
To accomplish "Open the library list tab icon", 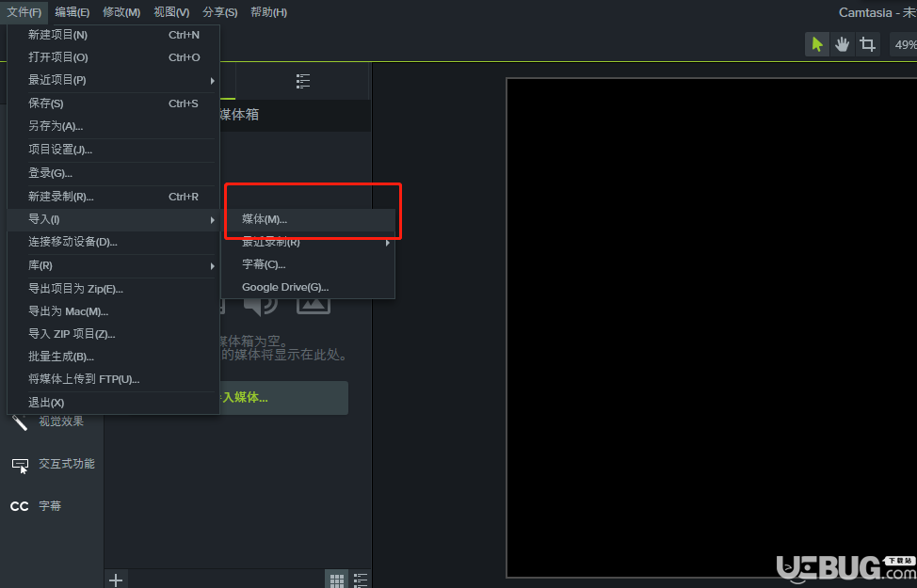I will [303, 81].
